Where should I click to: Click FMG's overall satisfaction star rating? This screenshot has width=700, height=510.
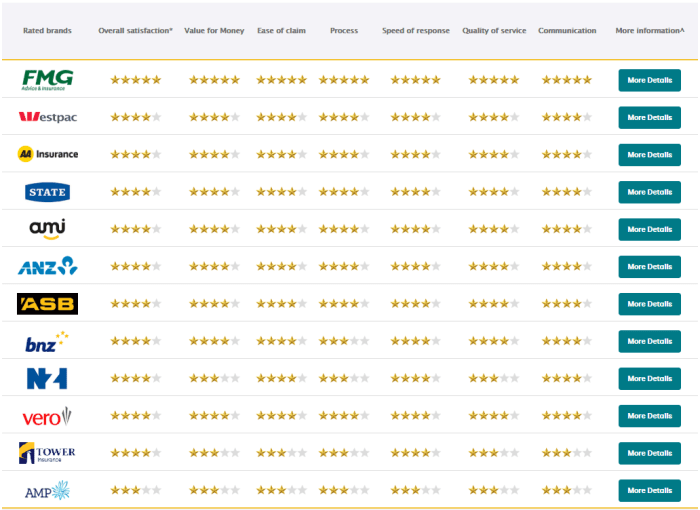135,80
